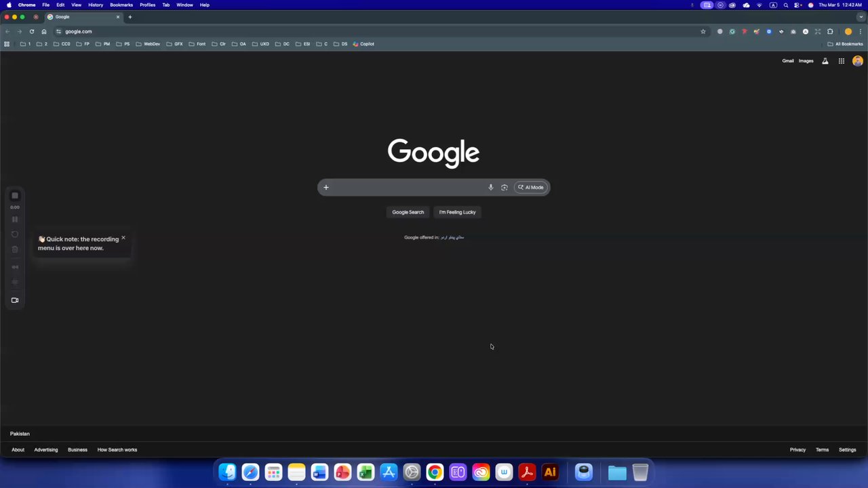Open How Search works link
The height and width of the screenshot is (488, 868).
click(117, 450)
